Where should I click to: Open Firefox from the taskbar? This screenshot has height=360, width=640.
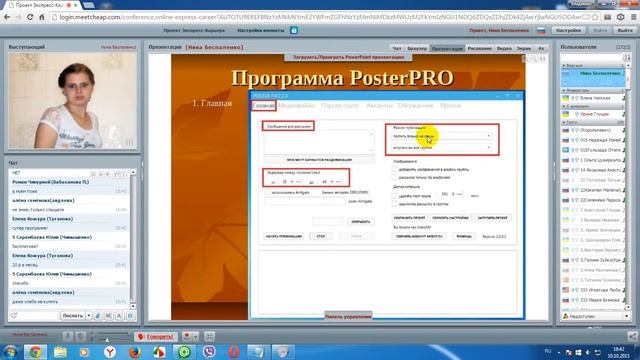click(135, 351)
